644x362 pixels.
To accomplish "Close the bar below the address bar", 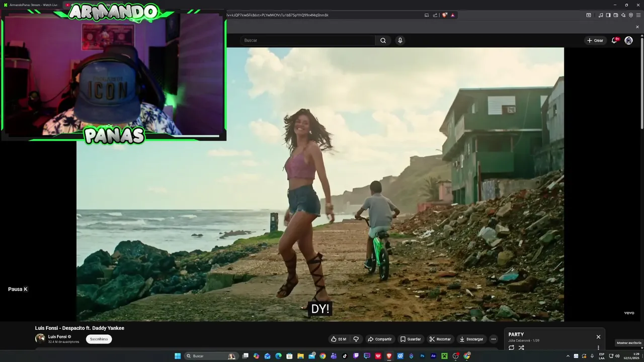I will 637,27.
